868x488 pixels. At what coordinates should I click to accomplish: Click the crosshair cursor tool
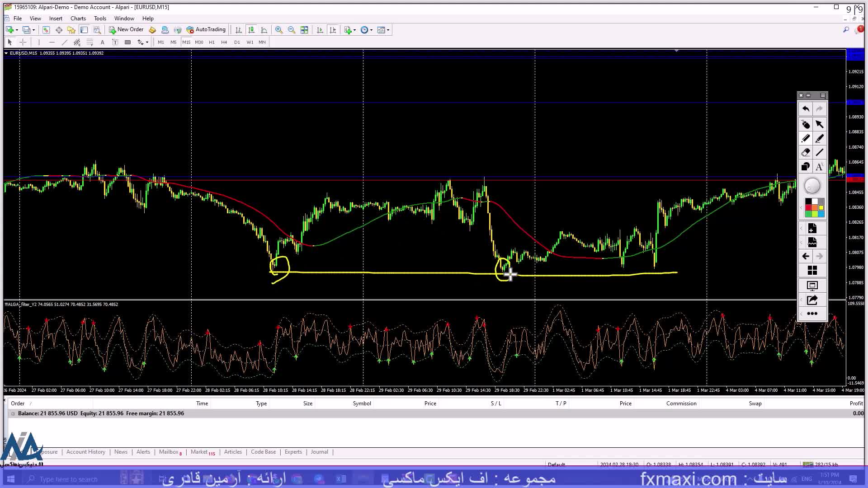coord(23,42)
